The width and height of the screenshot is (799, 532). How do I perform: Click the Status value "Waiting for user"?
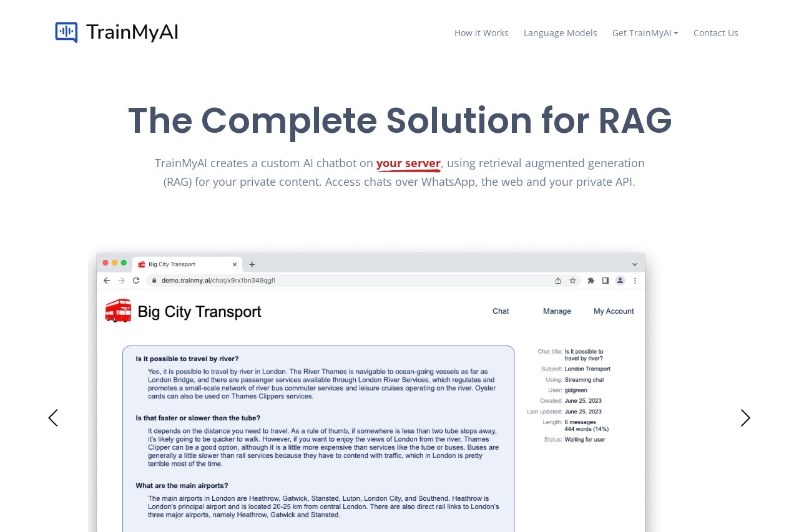pos(585,440)
